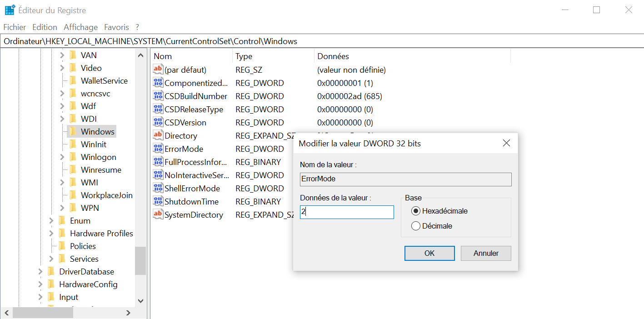Click the REG_BINARY icon beside ShutdownTime
The width and height of the screenshot is (644, 319).
(158, 201)
